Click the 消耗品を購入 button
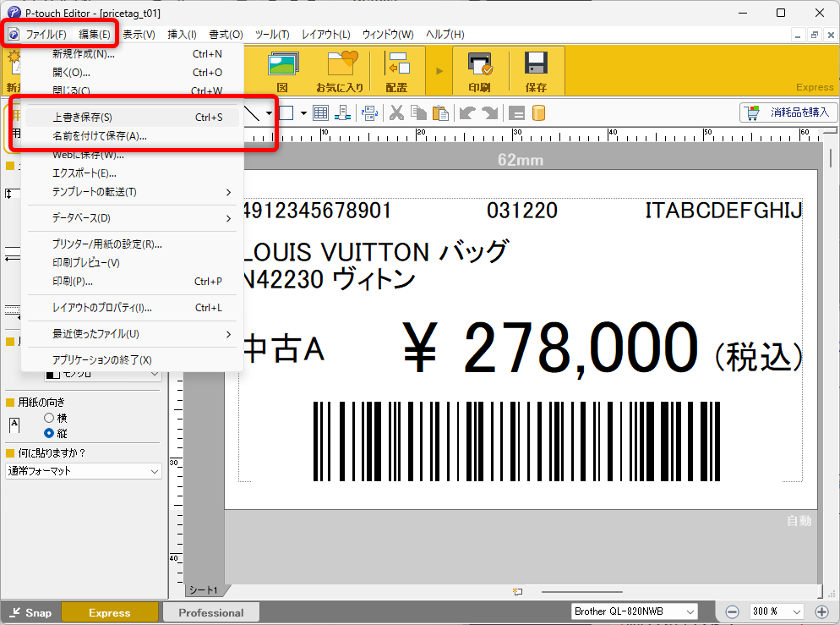The height and width of the screenshot is (625, 840). pyautogui.click(x=787, y=112)
